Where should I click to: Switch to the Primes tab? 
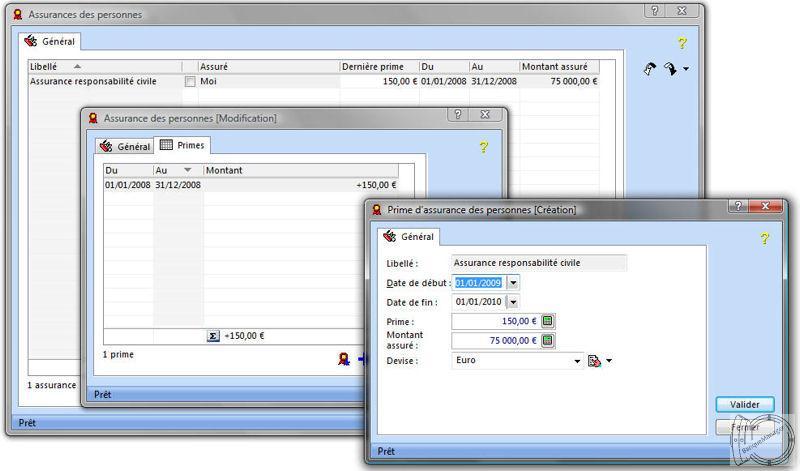pos(182,145)
